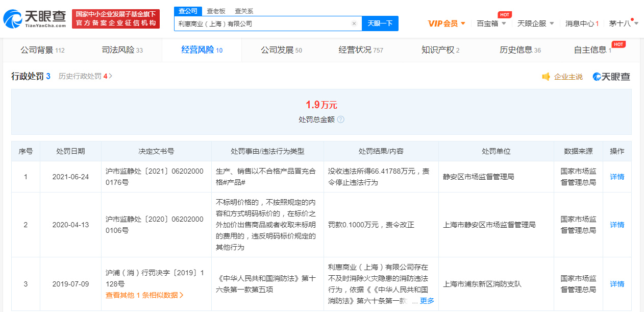The width and height of the screenshot is (644, 312).
Task: Expand 更多 text in third penalty row
Action: pyautogui.click(x=427, y=301)
